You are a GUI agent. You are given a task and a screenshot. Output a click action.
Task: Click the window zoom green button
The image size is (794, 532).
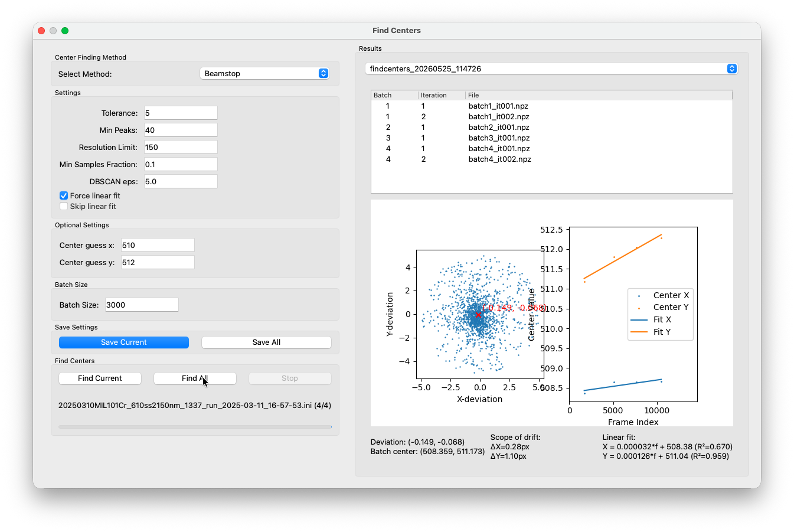[x=65, y=31]
